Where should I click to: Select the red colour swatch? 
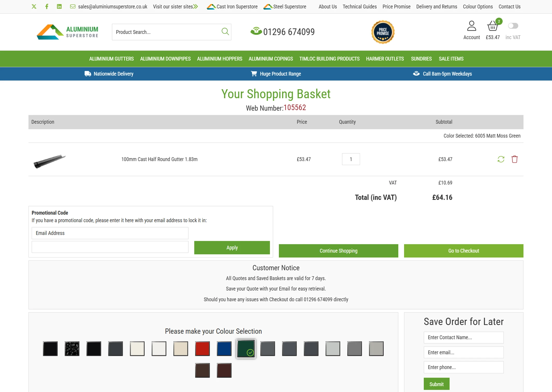202,348
